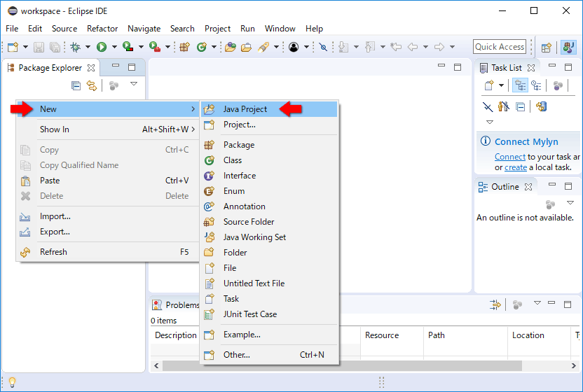
Task: Open the Refactor menu
Action: click(102, 29)
